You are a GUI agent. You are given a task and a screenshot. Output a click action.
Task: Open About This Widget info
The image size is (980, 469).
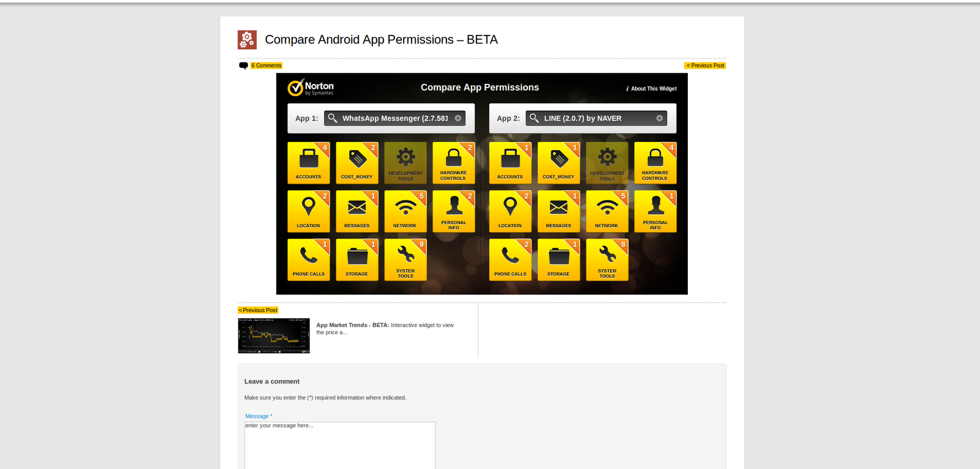(x=652, y=89)
